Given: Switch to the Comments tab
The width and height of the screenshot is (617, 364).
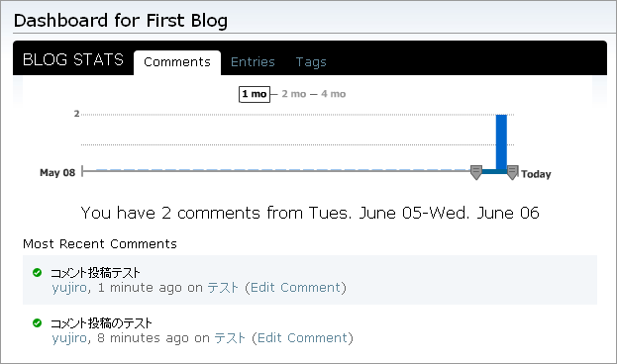Looking at the screenshot, I should (x=177, y=62).
